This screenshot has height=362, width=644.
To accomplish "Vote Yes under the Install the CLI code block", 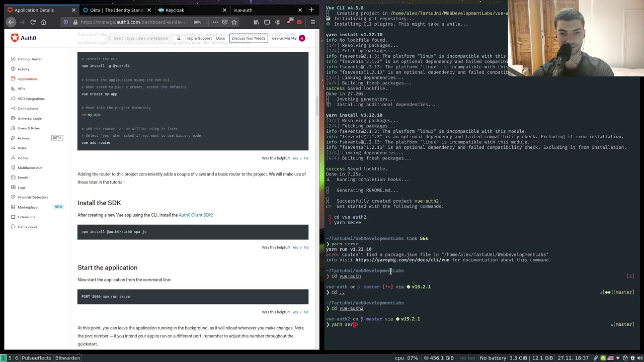I will [295, 158].
